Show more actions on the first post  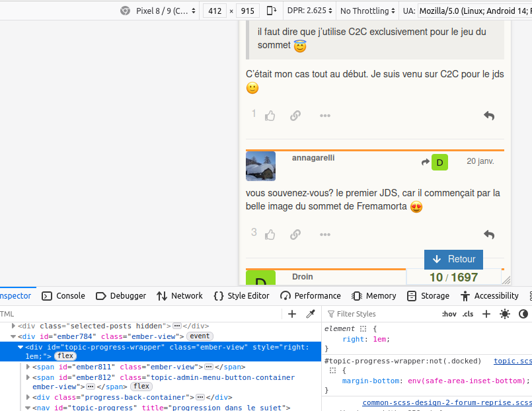324,116
